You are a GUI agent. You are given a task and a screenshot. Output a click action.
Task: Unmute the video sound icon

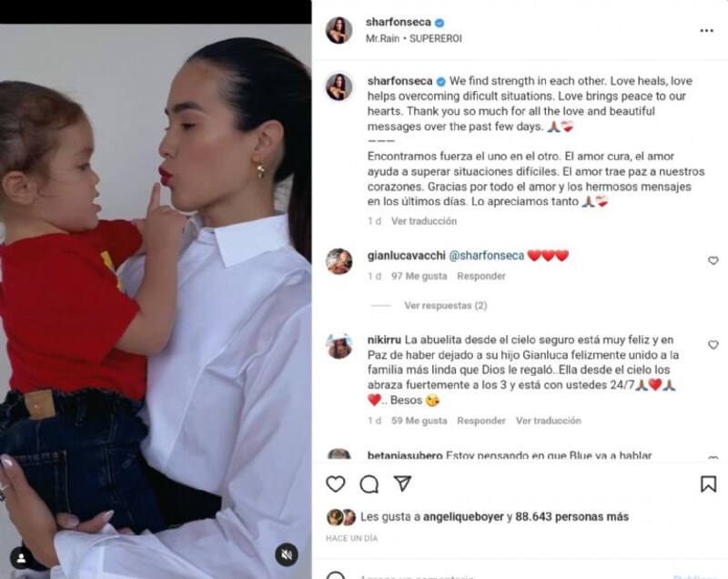(287, 554)
